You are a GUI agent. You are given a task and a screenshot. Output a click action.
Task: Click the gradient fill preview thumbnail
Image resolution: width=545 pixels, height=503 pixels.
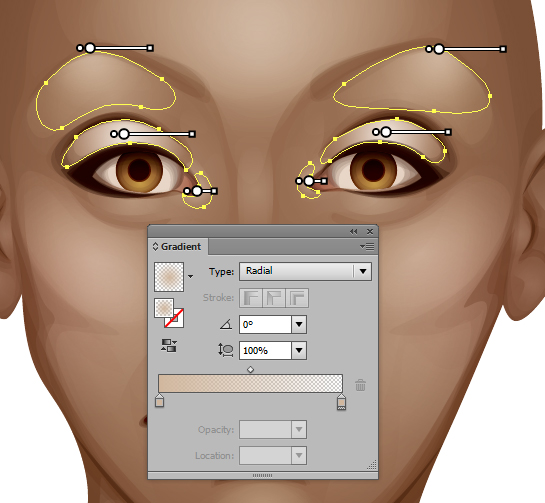(x=169, y=277)
